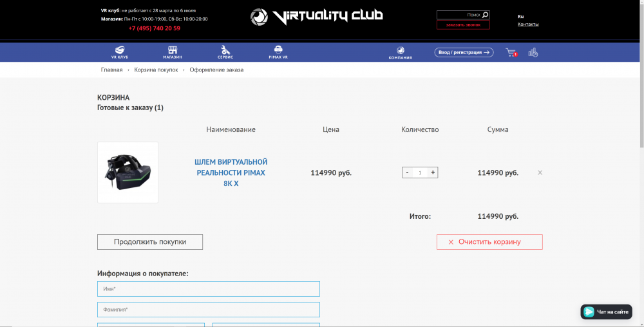Click the Вход / регистрация button
This screenshot has height=327, width=644.
pos(464,53)
